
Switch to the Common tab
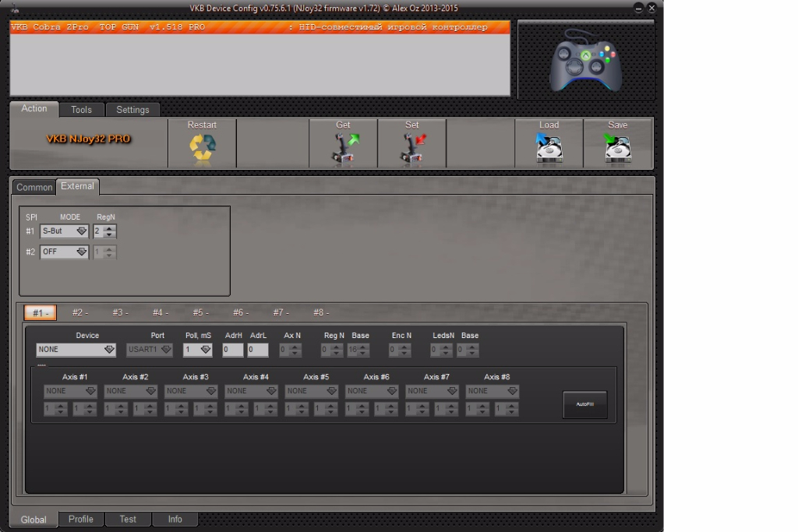[34, 187]
